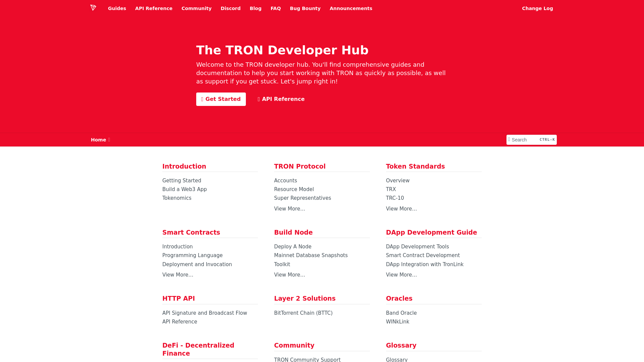This screenshot has width=644, height=362.
Task: Open the Discord nav link
Action: (230, 8)
